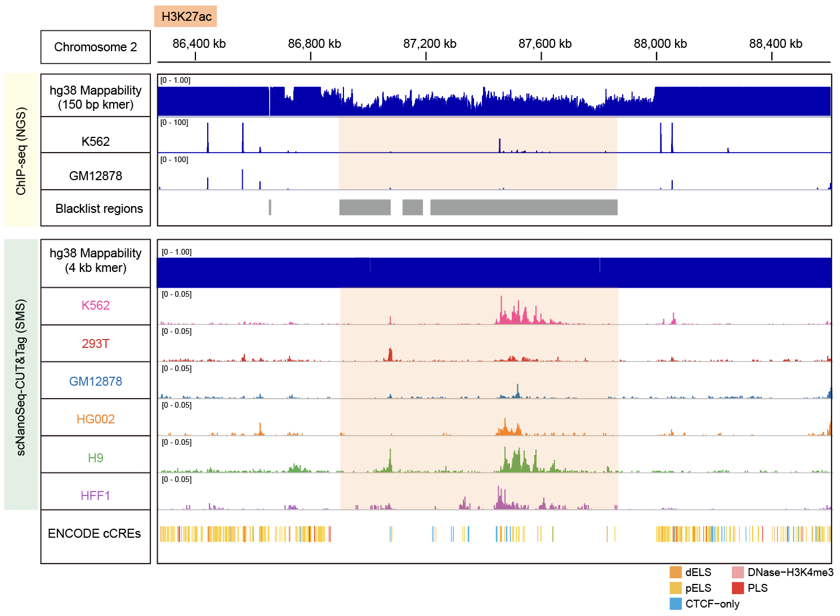Select the Blacklist regions track label
This screenshot has width=840, height=616.
click(99, 208)
